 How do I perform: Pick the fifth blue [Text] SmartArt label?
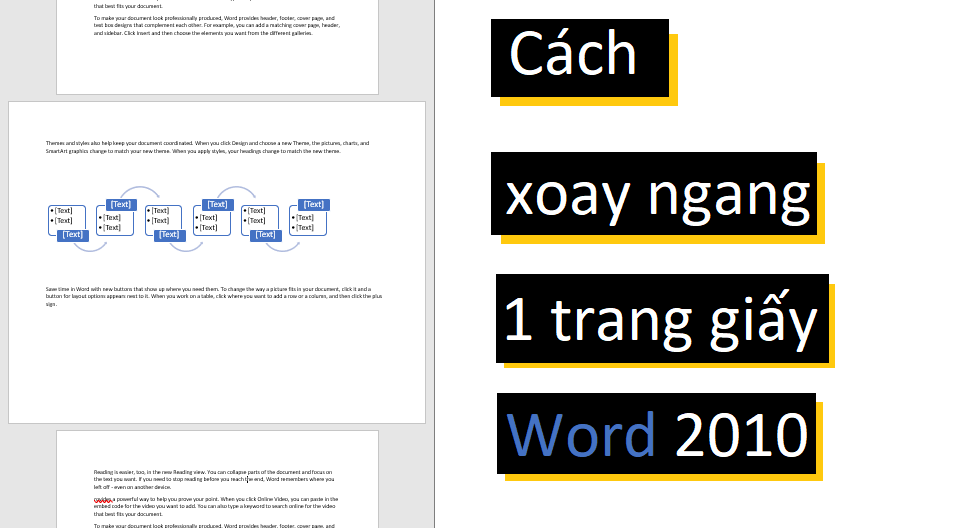(264, 235)
